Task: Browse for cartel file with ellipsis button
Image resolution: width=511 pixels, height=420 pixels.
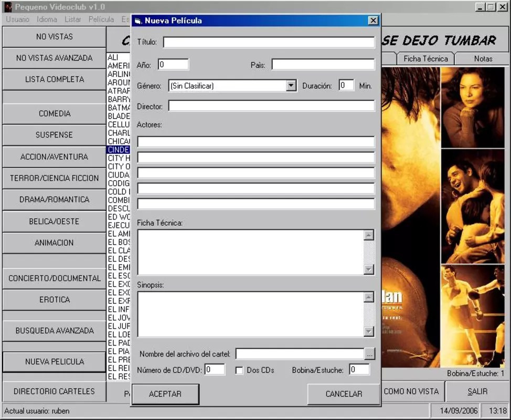Action: 369,354
